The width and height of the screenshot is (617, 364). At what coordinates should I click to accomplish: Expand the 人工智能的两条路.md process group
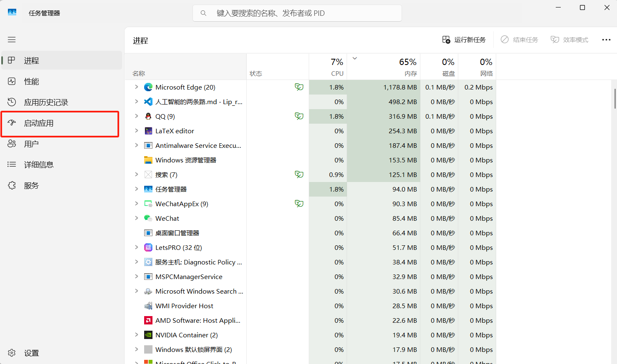click(x=136, y=102)
